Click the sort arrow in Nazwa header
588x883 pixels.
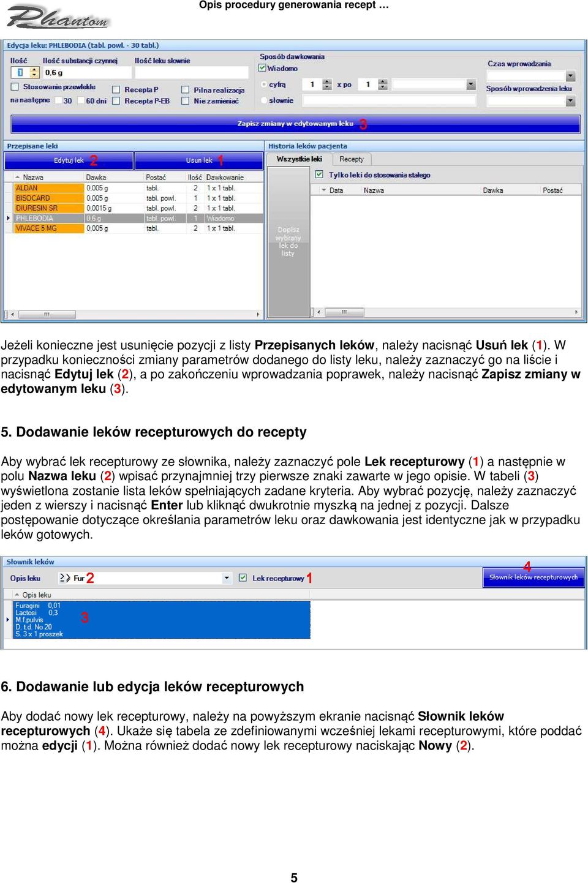coord(18,177)
